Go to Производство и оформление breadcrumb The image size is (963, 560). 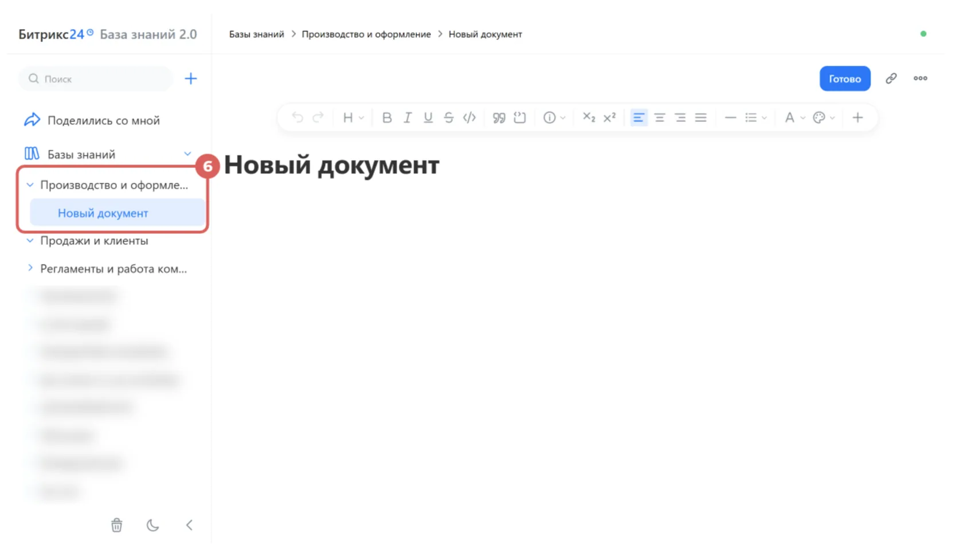[x=366, y=34]
